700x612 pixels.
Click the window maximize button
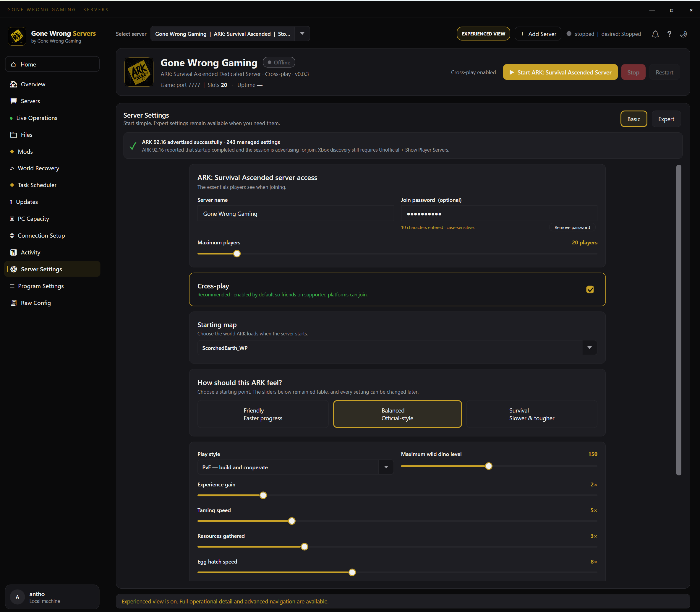coord(671,10)
